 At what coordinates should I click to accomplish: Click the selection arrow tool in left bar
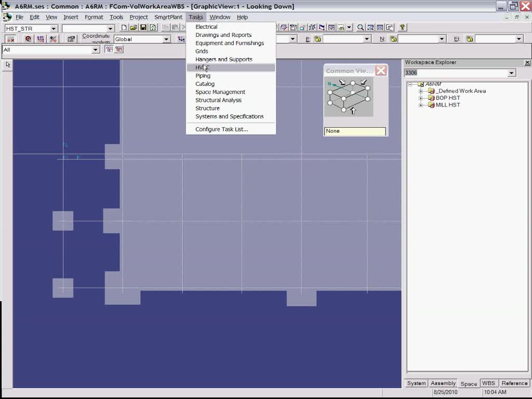click(x=8, y=64)
